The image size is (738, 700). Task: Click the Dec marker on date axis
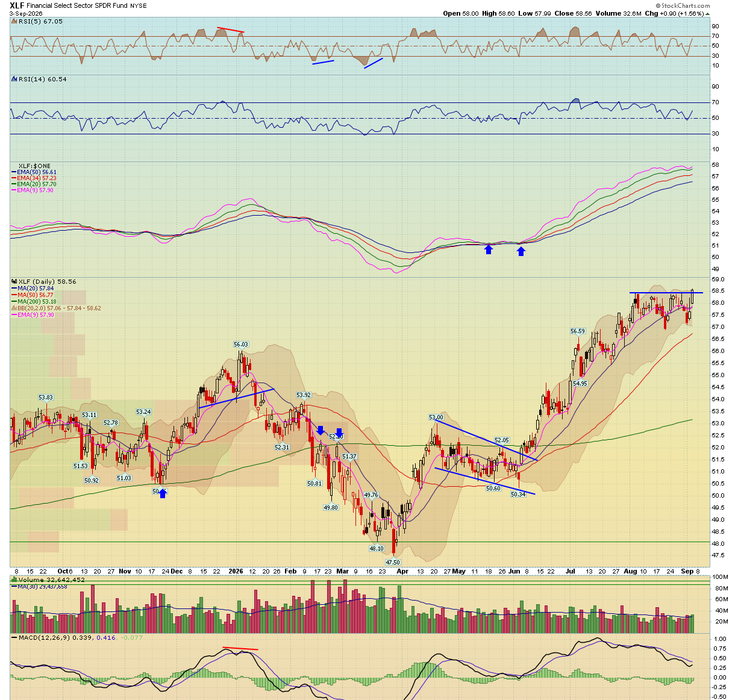[177, 571]
